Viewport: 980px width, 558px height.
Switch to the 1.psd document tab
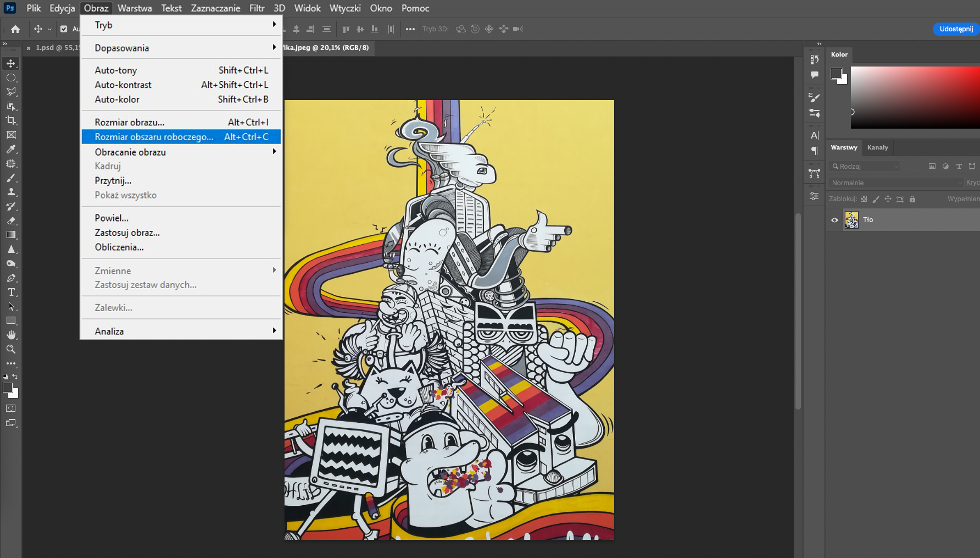tap(57, 48)
